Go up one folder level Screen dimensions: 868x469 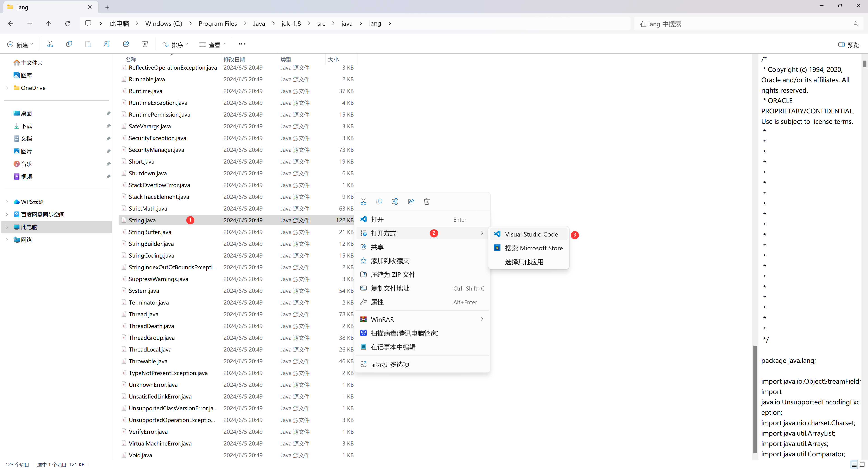(49, 23)
